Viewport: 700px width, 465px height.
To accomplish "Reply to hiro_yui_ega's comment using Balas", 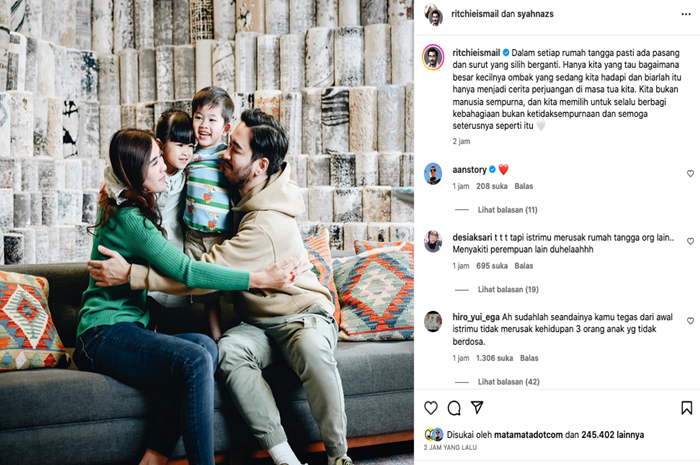I will pos(529,358).
